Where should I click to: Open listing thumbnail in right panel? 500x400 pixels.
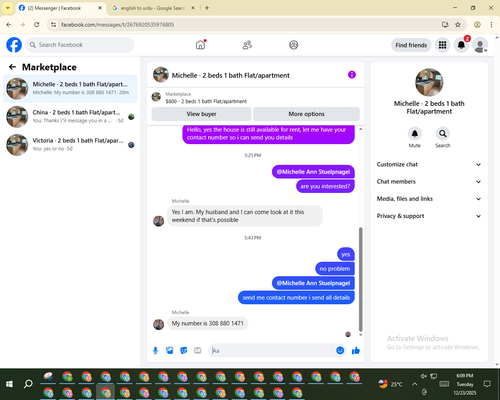pyautogui.click(x=429, y=82)
